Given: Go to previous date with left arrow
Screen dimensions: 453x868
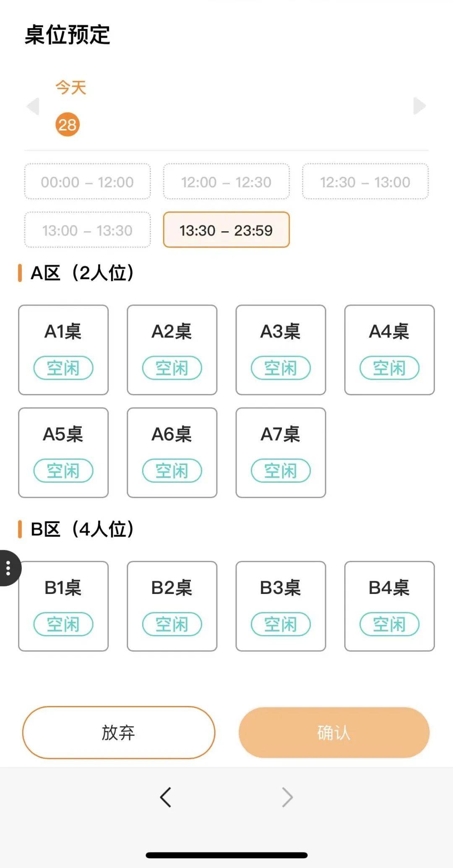Looking at the screenshot, I should 33,106.
